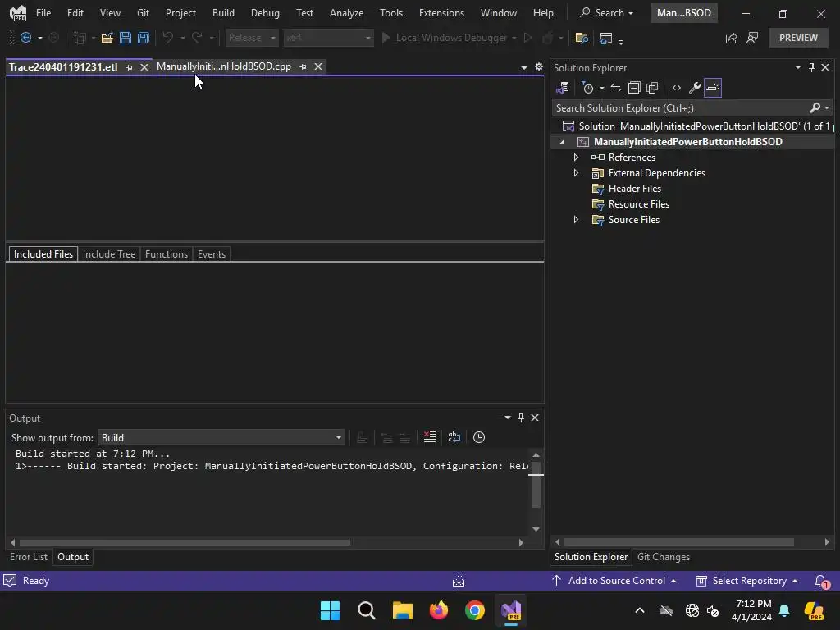Expand the Source Files node

576,220
